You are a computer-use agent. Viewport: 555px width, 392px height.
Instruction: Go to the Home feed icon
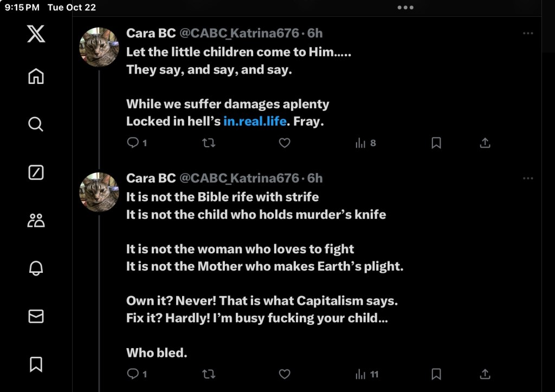click(36, 76)
